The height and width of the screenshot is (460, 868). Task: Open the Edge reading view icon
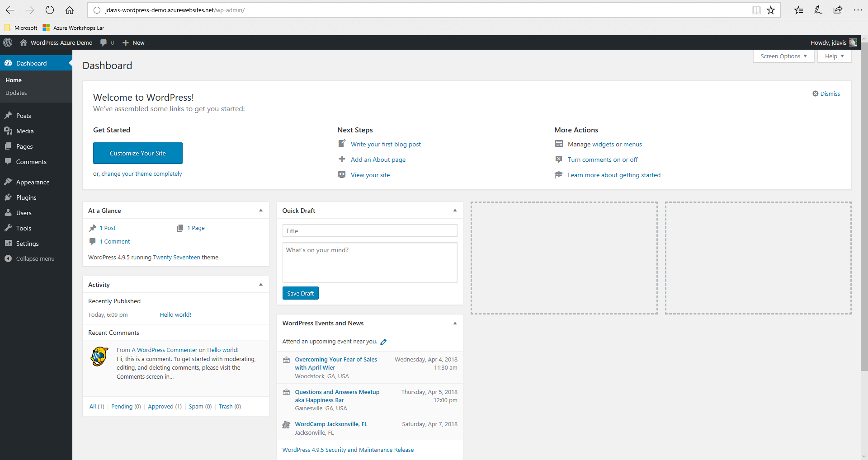(x=756, y=10)
